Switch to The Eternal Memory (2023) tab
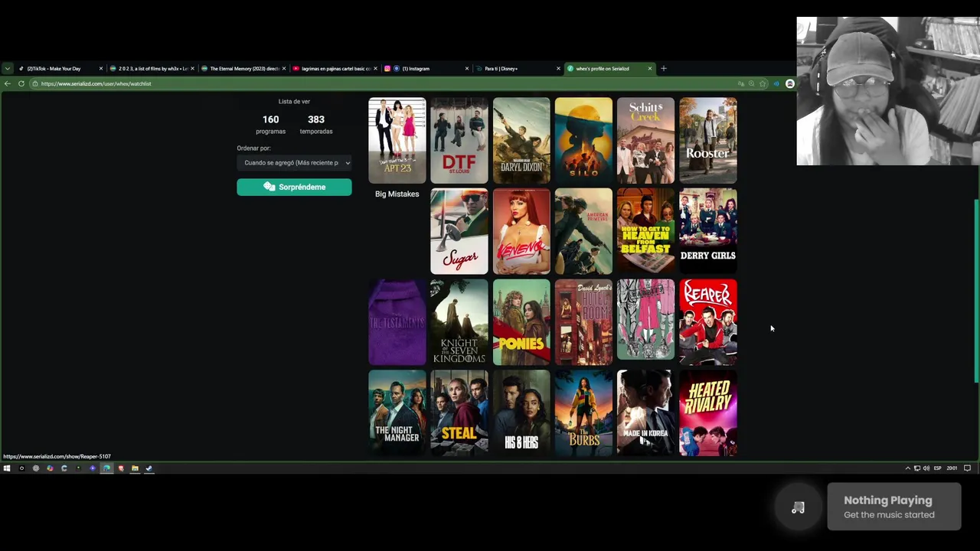Viewport: 980px width, 551px height. (243, 69)
